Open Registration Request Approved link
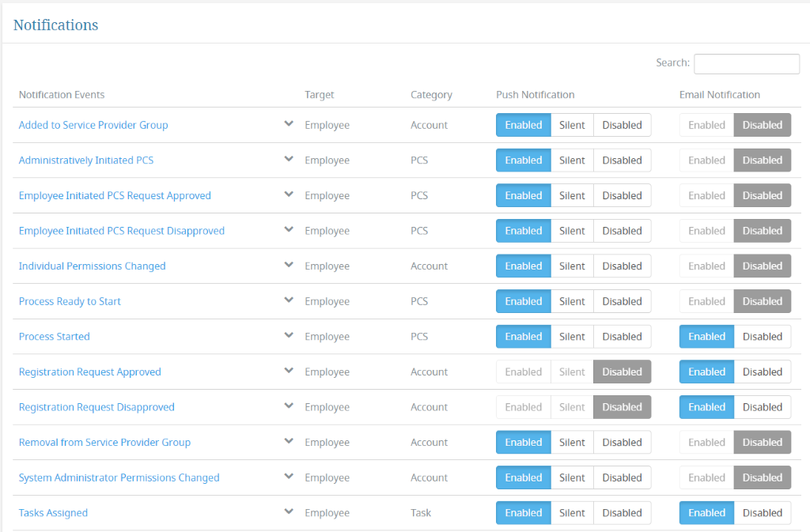The width and height of the screenshot is (810, 532). (90, 372)
